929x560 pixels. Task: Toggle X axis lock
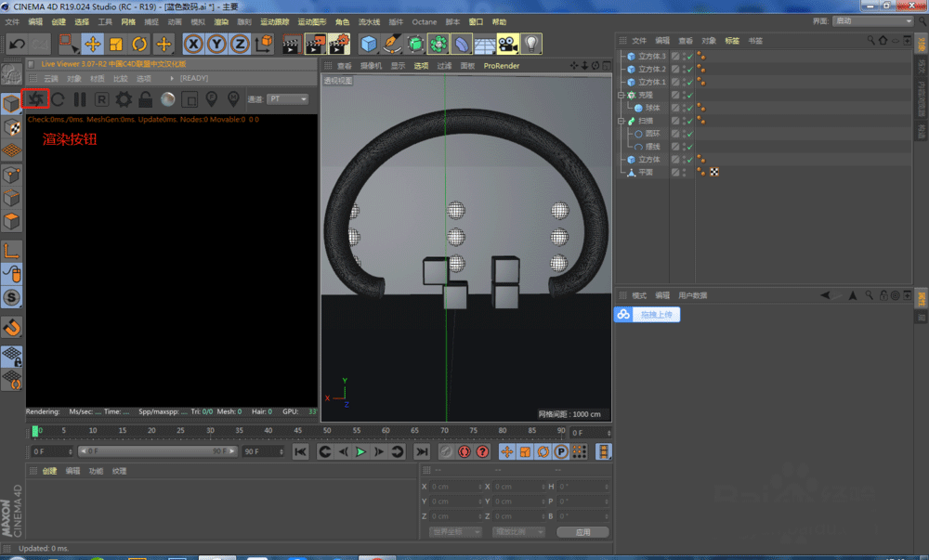(x=192, y=44)
